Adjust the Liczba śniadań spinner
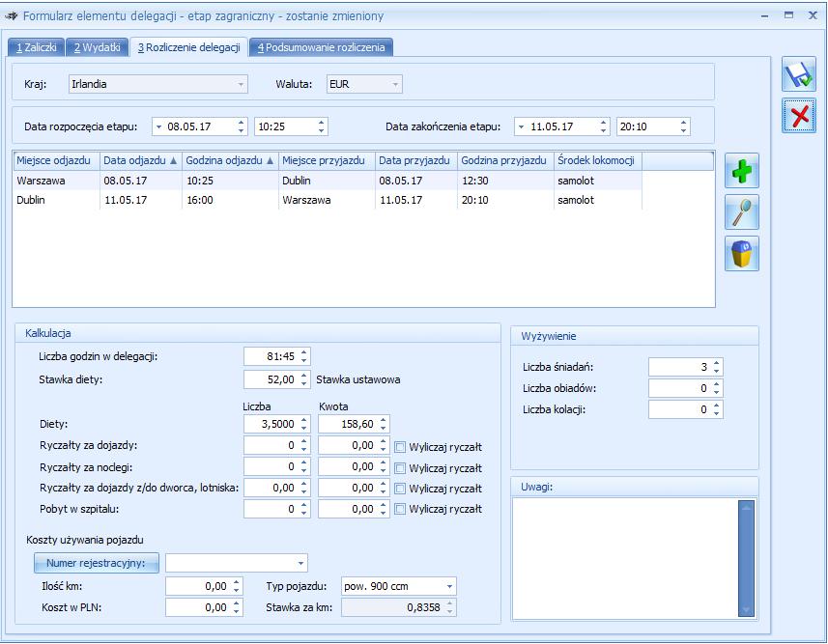 pyautogui.click(x=716, y=367)
